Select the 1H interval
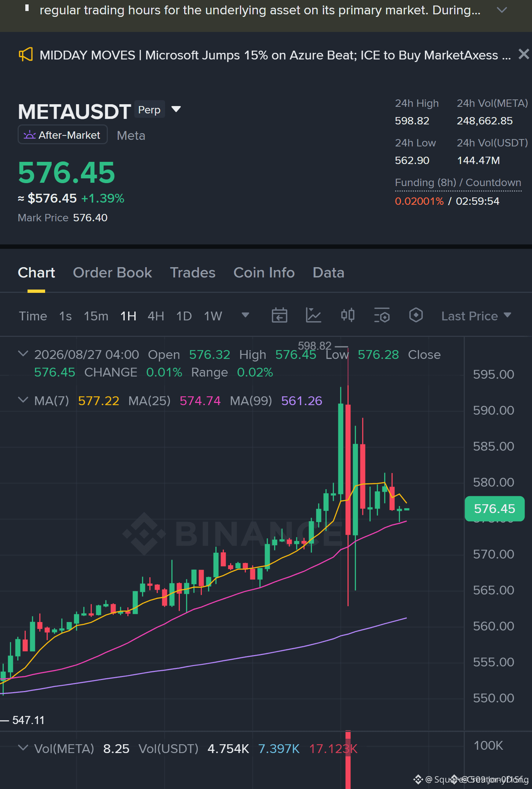 tap(128, 316)
